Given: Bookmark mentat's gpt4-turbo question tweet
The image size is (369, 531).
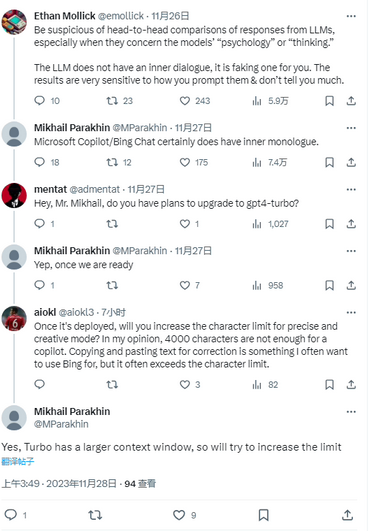Looking at the screenshot, I should click(329, 224).
